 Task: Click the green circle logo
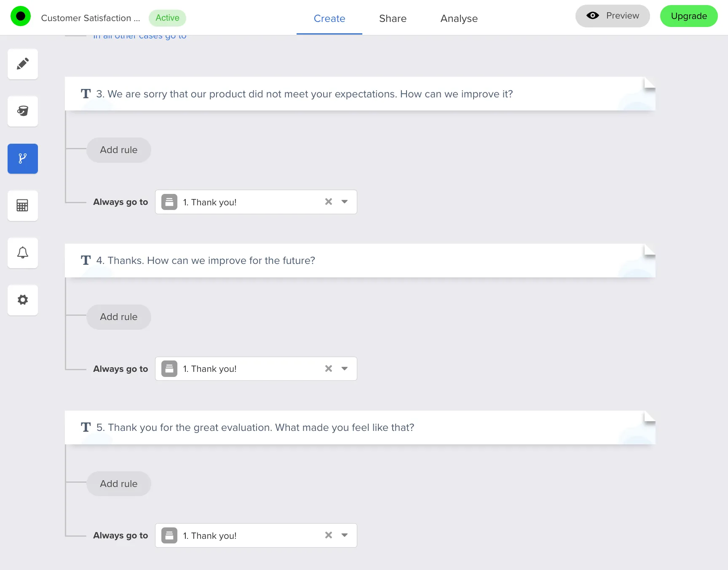tap(21, 16)
